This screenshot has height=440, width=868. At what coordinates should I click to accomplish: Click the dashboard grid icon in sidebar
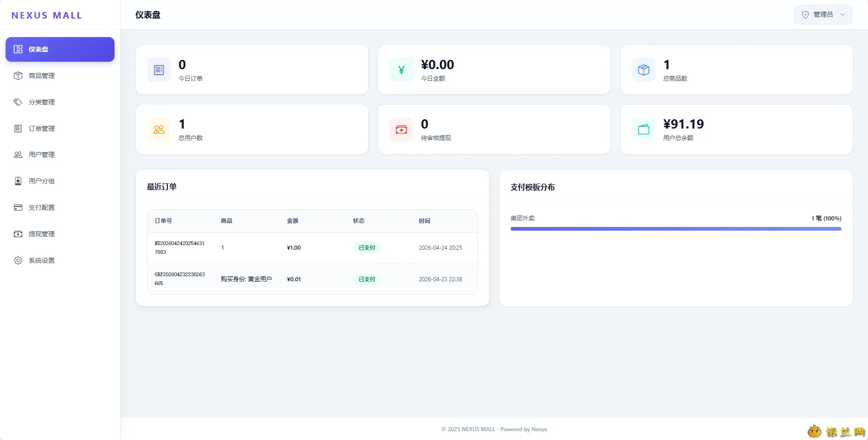click(x=18, y=49)
